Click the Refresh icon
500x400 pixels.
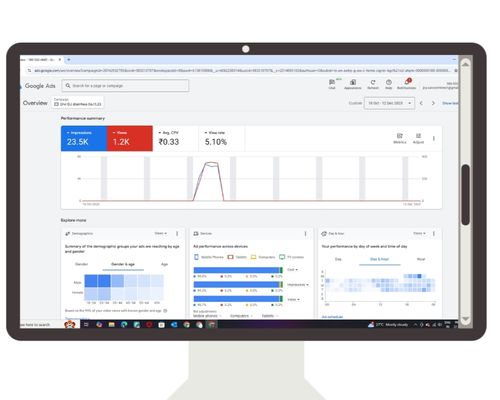click(373, 84)
